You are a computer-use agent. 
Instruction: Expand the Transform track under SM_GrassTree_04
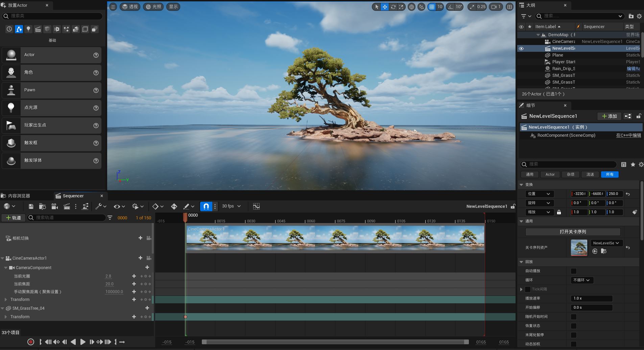point(6,317)
